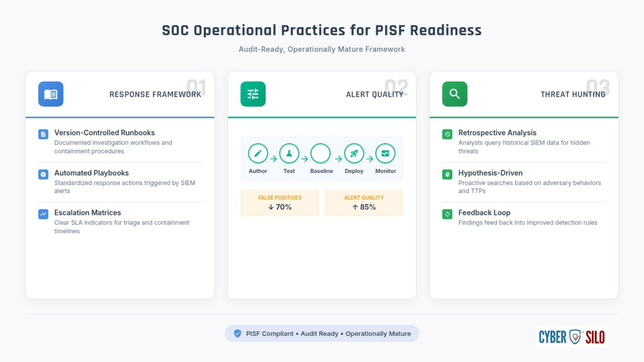644x362 pixels.
Task: Click arrow between Baseline and Deploy
Action: coord(339,159)
